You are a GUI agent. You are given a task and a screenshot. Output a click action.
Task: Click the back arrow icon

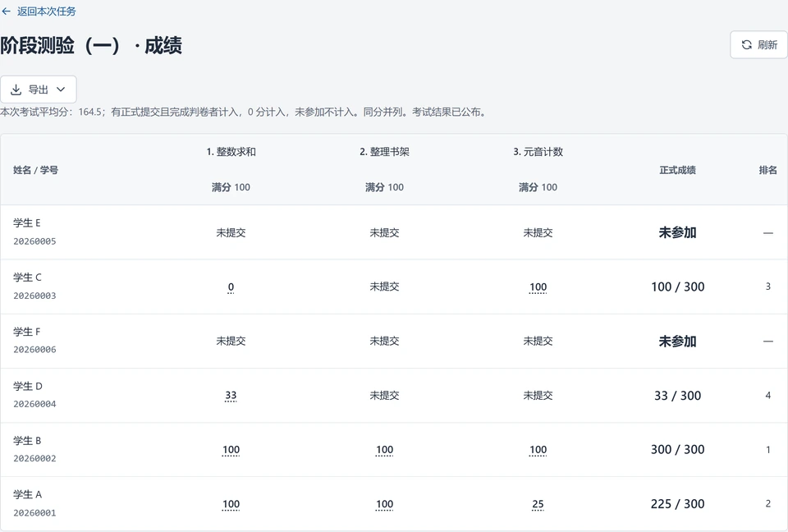click(6, 11)
